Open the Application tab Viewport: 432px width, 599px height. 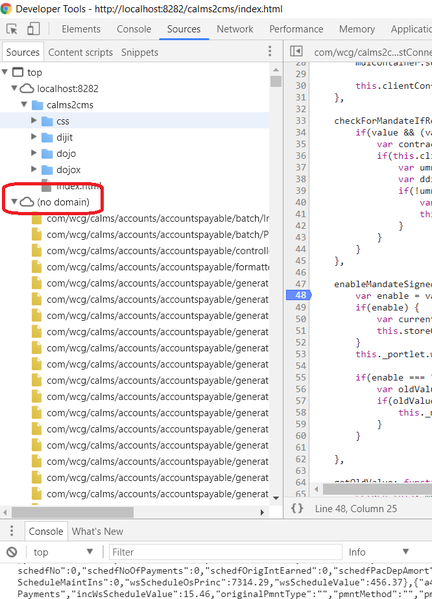(411, 29)
